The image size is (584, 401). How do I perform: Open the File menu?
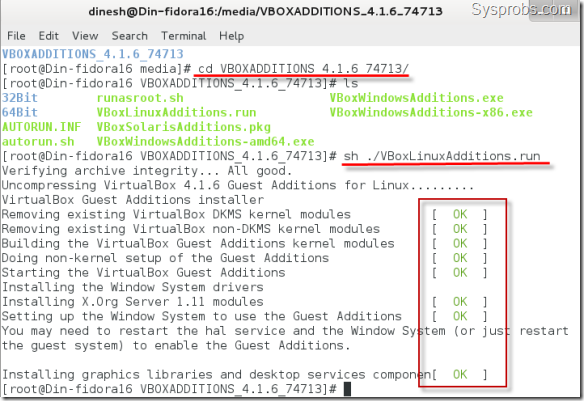coord(16,36)
